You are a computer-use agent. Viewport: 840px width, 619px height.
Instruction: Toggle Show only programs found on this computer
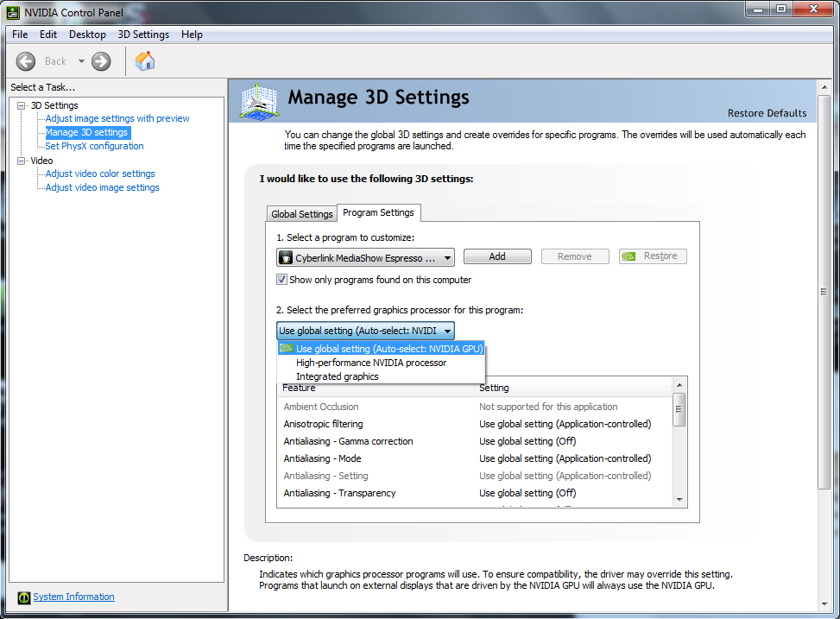coord(281,280)
